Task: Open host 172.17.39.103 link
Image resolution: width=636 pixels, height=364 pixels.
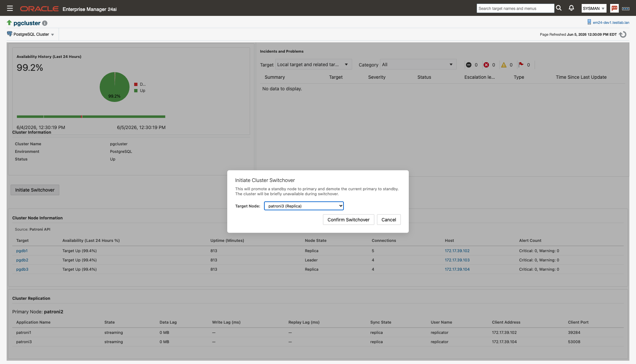Action: coord(457,260)
